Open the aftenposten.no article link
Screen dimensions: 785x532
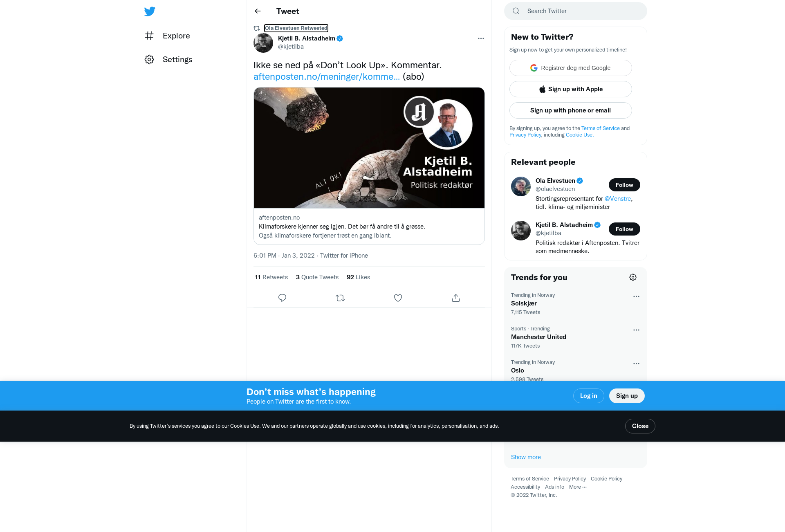point(327,77)
